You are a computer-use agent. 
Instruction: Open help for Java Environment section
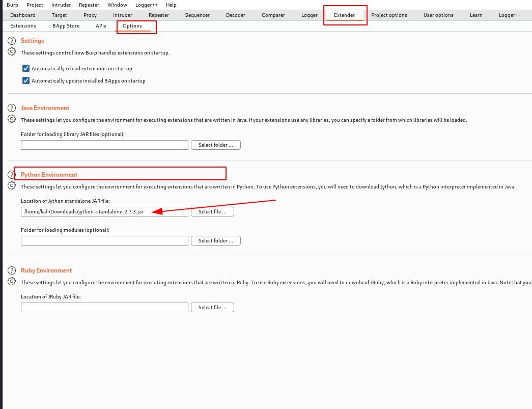pos(12,108)
